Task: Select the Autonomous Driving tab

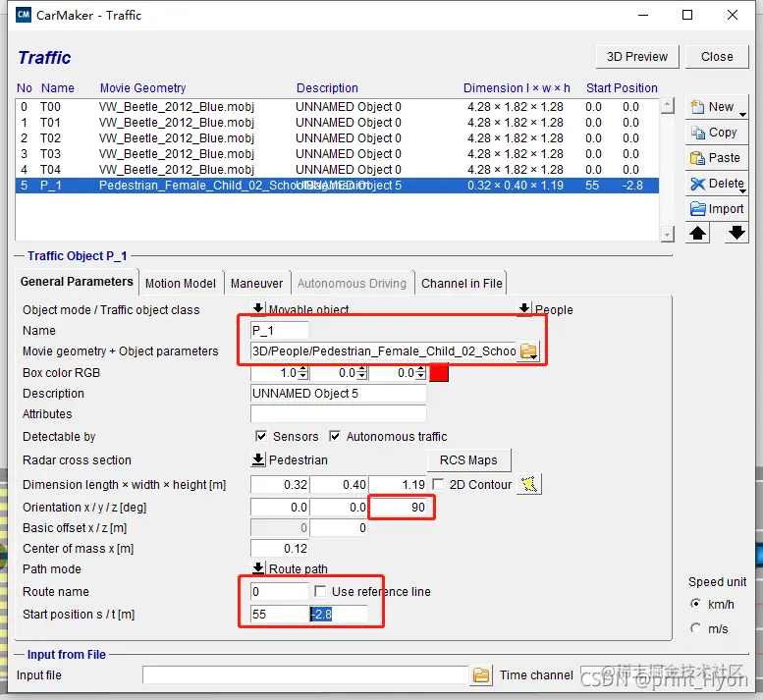Action: 352,283
